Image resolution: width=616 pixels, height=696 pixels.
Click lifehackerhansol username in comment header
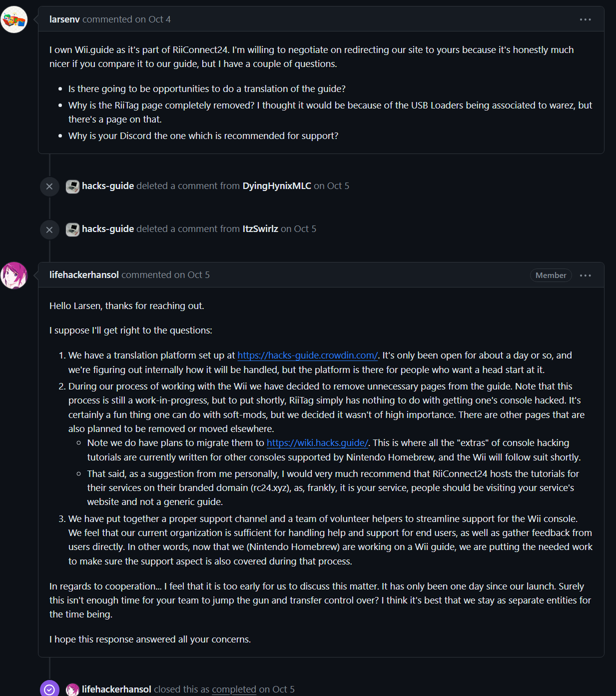tap(84, 275)
